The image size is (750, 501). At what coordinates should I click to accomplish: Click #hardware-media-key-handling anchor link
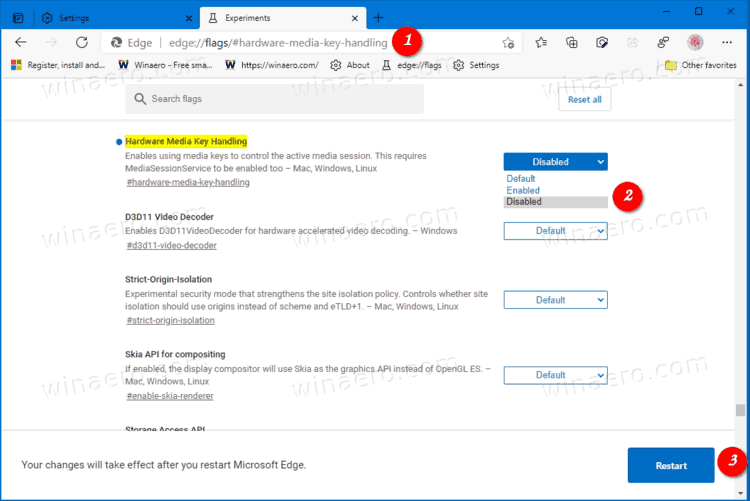(188, 182)
